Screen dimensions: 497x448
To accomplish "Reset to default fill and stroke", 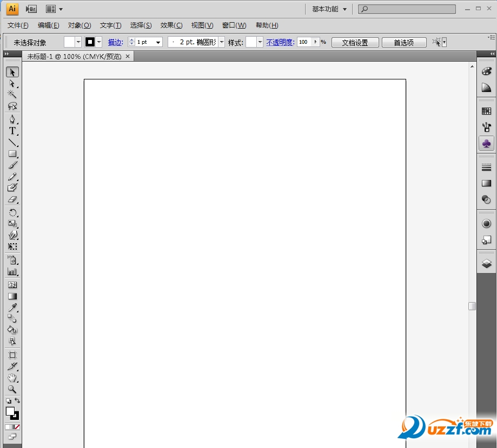I will [8, 401].
